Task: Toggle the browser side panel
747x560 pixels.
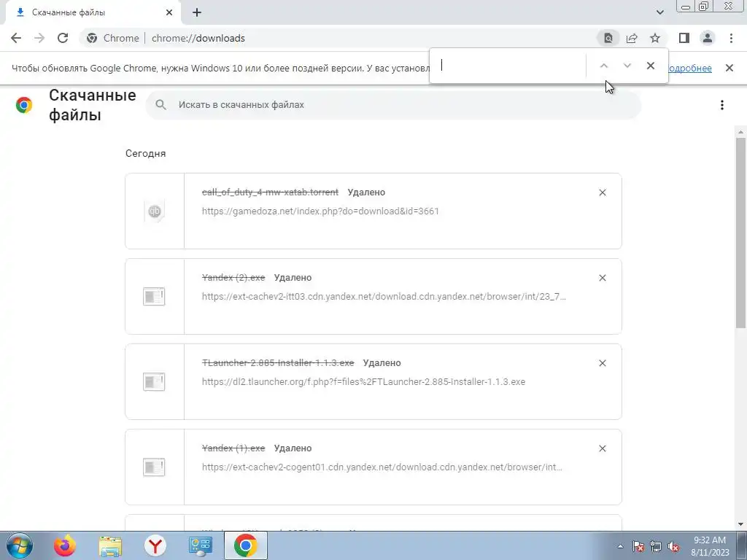Action: coord(684,38)
